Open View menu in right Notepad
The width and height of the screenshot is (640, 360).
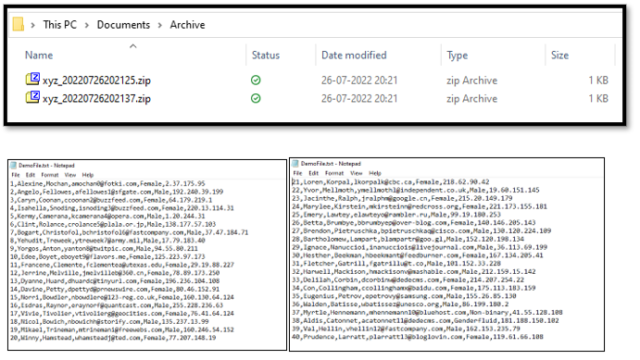[x=356, y=173]
